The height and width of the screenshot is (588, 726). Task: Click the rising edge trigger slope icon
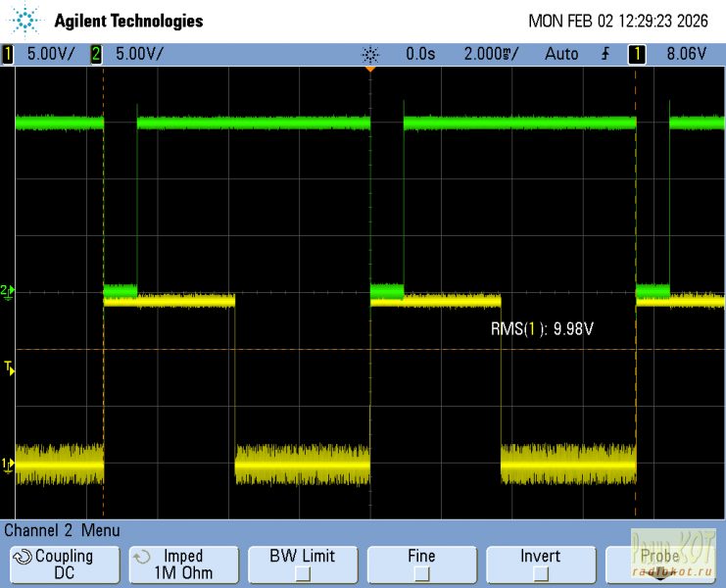[x=605, y=54]
